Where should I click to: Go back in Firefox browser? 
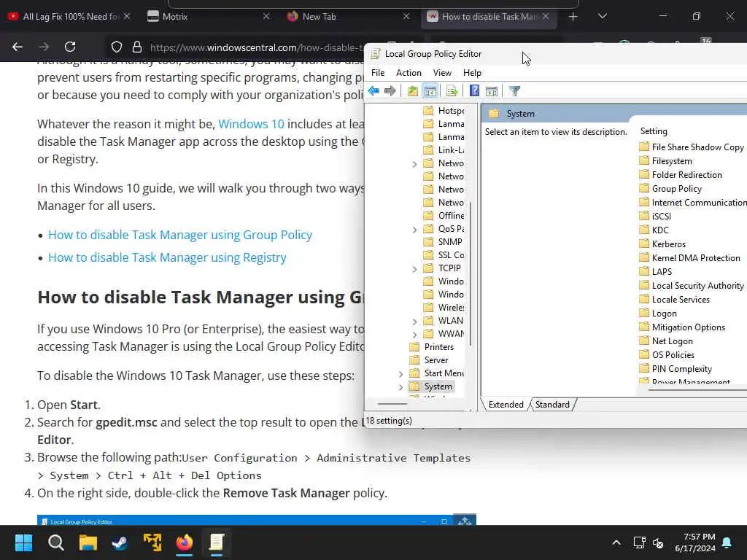pos(18,47)
